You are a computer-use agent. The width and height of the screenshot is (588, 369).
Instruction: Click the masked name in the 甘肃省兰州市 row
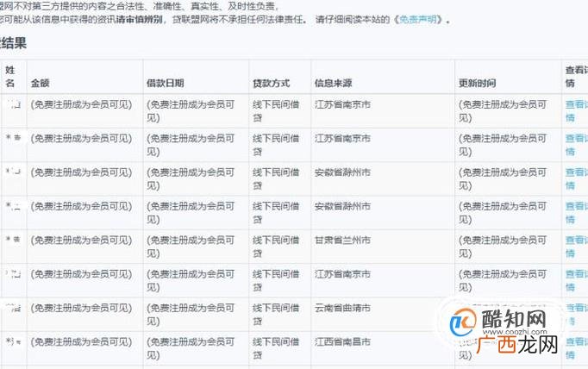tap(13, 239)
